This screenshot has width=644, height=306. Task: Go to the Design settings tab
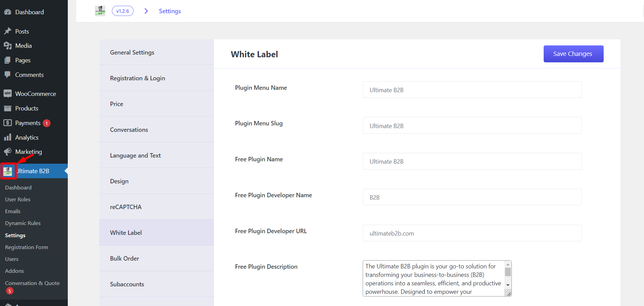157,181
